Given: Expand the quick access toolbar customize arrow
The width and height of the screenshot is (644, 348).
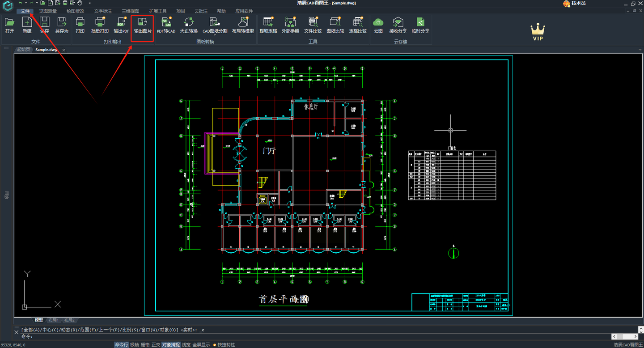Looking at the screenshot, I should click(89, 3).
